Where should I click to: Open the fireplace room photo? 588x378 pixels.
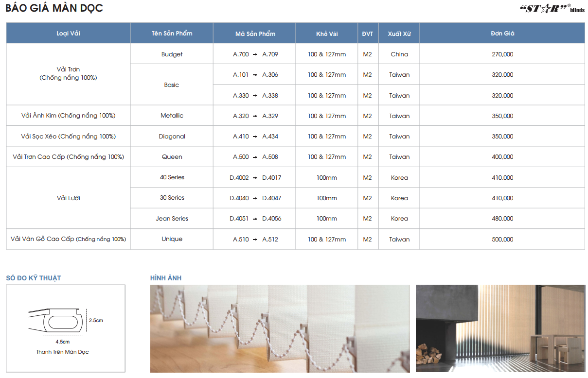point(501,328)
